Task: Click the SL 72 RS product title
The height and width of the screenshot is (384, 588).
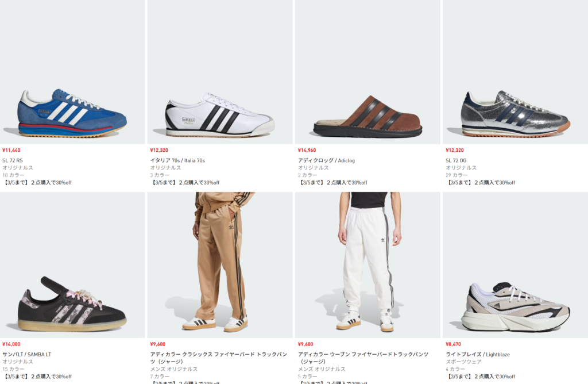Action: (x=12, y=160)
